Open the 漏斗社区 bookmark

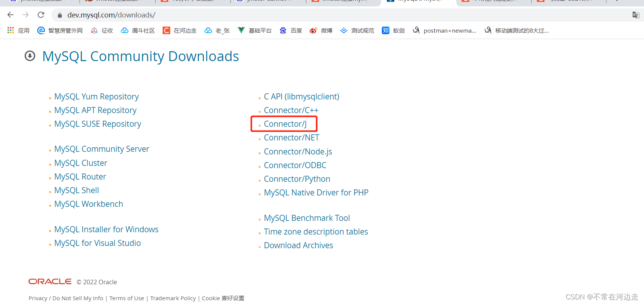coord(138,30)
